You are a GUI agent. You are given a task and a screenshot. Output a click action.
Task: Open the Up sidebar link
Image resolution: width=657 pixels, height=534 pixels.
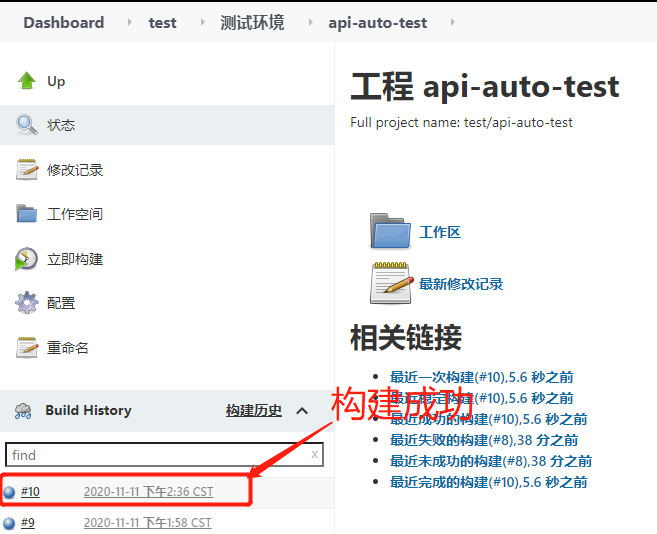pyautogui.click(x=56, y=81)
